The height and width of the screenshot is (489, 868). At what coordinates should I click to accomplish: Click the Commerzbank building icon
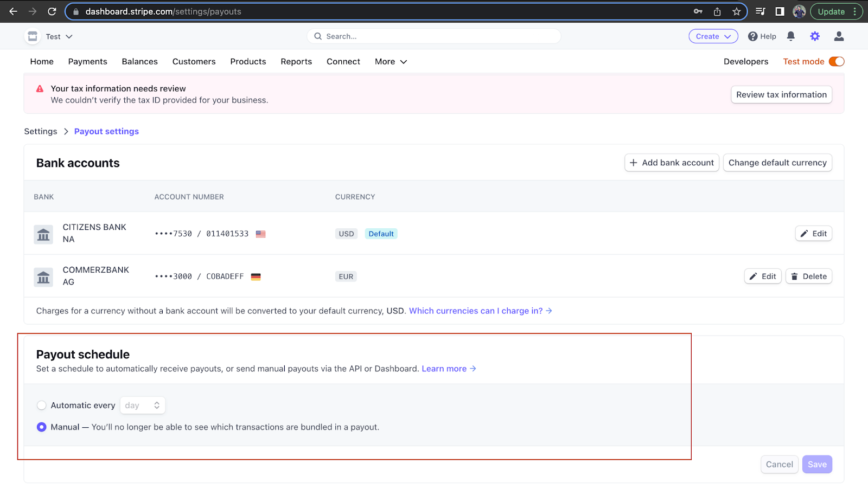pyautogui.click(x=43, y=277)
